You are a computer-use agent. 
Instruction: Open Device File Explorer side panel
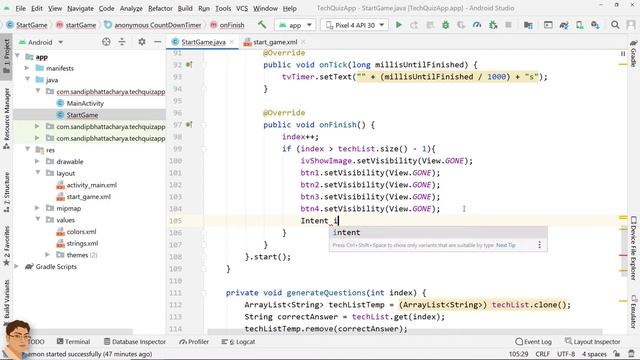click(x=633, y=248)
